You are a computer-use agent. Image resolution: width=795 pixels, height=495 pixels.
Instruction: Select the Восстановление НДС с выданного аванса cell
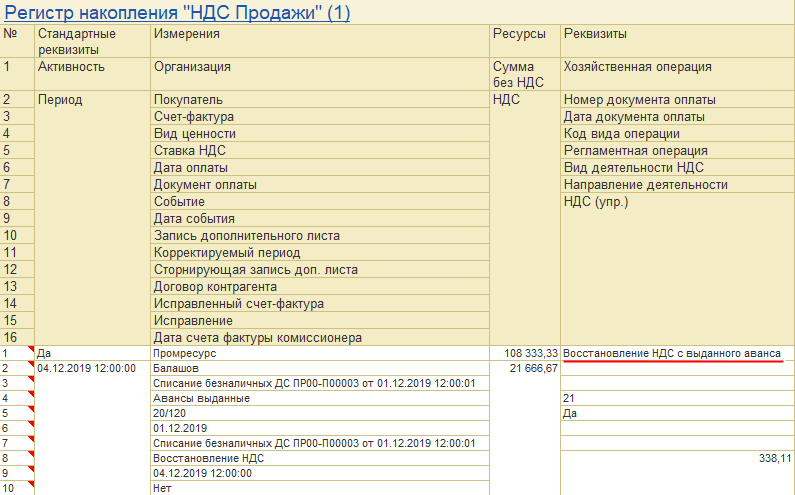tap(677, 353)
